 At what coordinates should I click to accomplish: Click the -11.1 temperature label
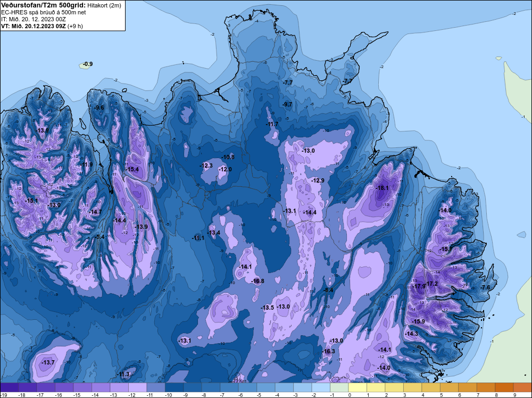[x=198, y=238]
